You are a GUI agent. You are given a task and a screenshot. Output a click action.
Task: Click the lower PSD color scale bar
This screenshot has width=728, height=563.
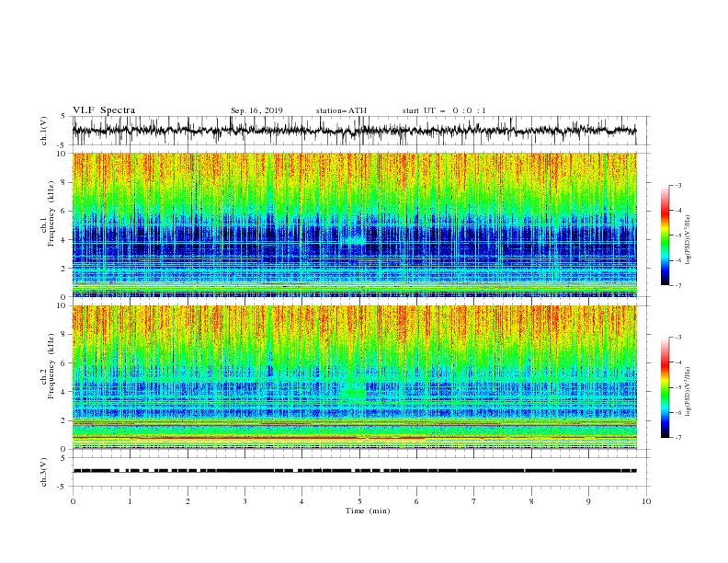665,387
